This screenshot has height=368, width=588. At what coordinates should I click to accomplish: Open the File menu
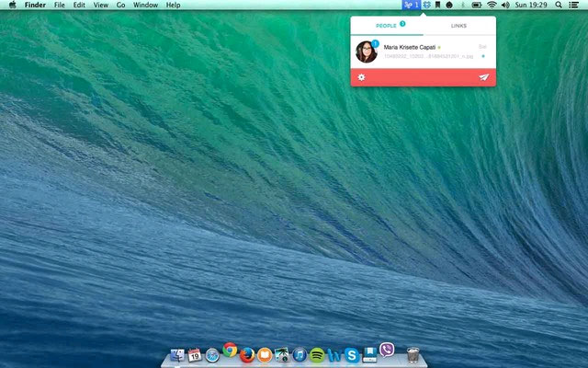pos(59,5)
